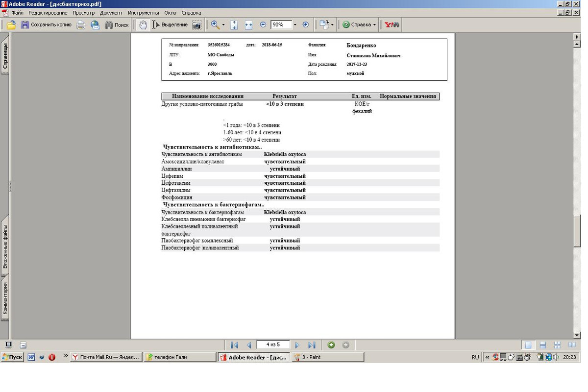Switch to Continuous page layout
This screenshot has height=392, width=588.
[x=542, y=345]
